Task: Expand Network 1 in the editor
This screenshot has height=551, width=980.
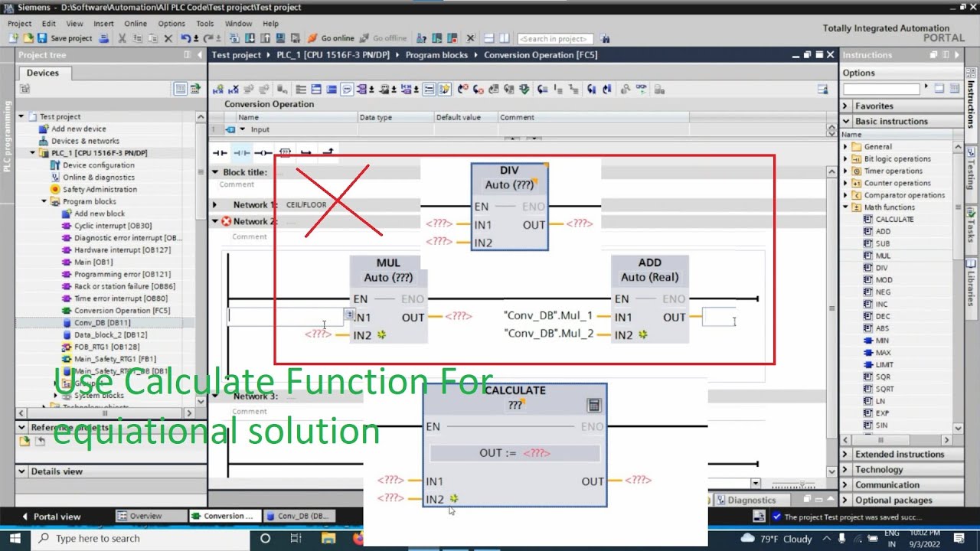Action: (215, 204)
